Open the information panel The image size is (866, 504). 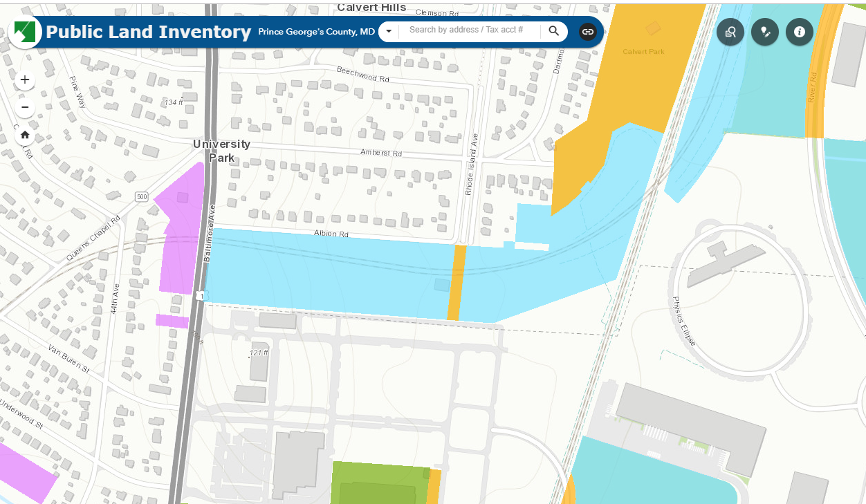click(799, 32)
